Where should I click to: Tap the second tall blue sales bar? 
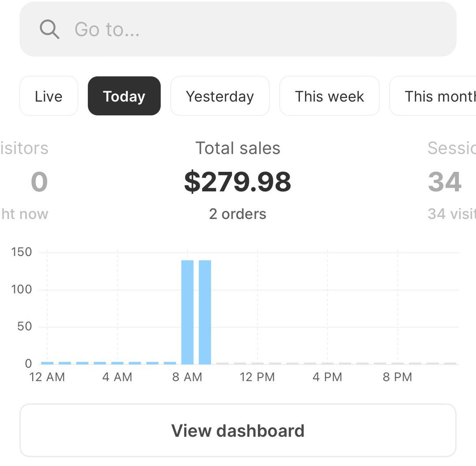pos(205,312)
